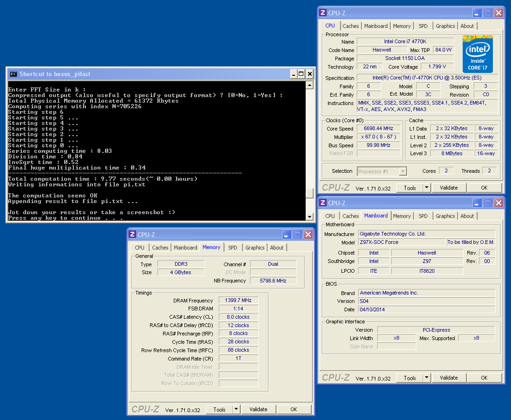Click the PCI-Express graphic interface version field
This screenshot has height=420, width=511.
(x=436, y=330)
